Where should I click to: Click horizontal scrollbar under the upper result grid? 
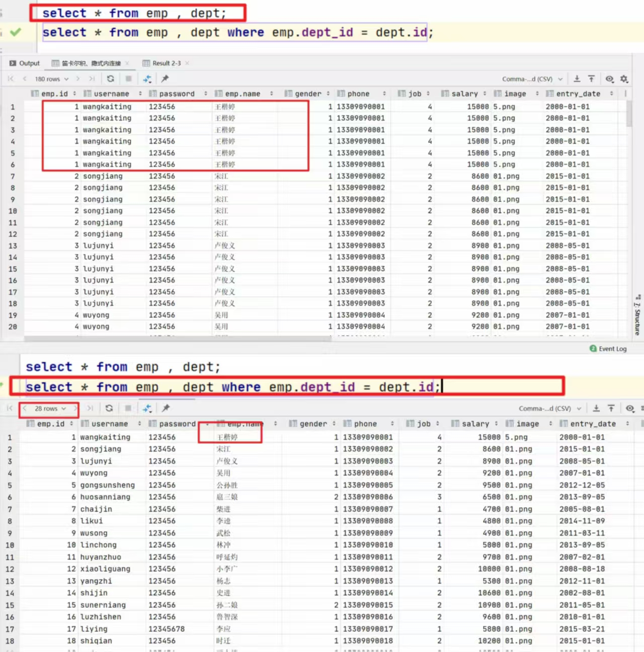tap(176, 339)
